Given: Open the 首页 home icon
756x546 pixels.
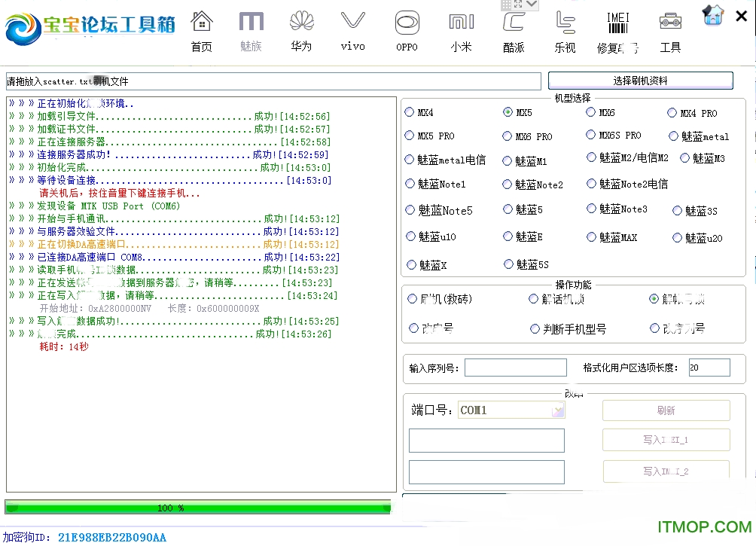Looking at the screenshot, I should [202, 32].
